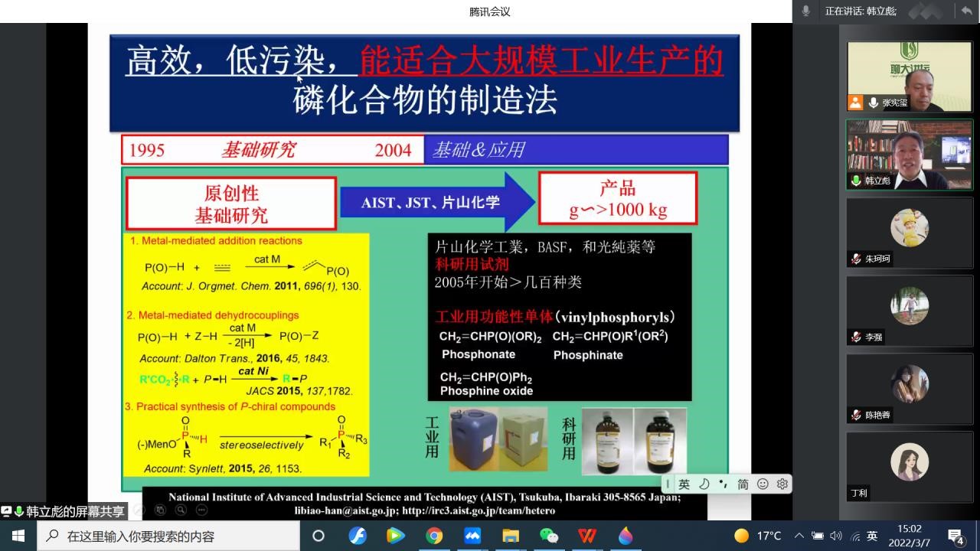The image size is (980, 551).
Task: Click the taskbar clock showing 15:02
Action: pyautogui.click(x=910, y=536)
